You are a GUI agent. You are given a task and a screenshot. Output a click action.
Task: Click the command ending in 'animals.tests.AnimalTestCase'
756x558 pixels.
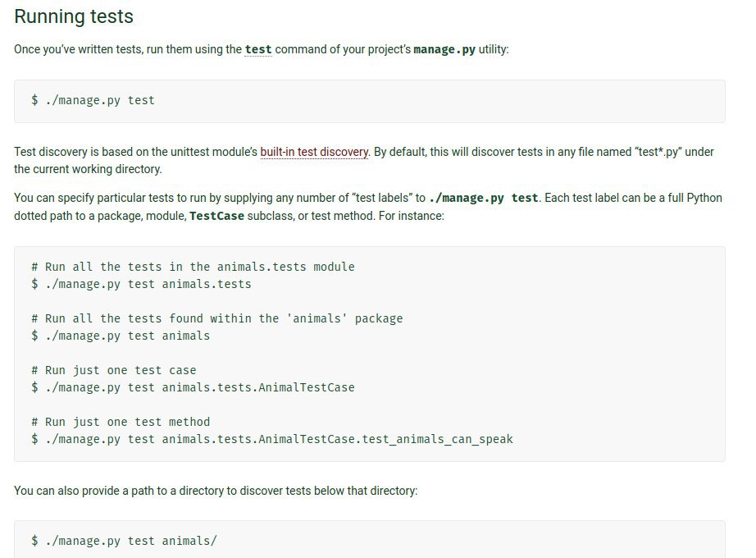click(193, 387)
